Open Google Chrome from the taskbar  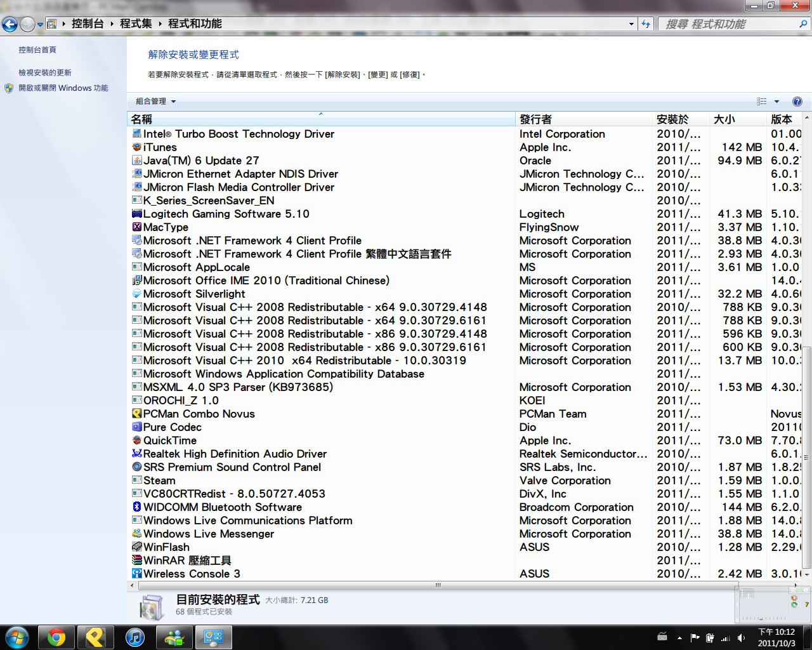(56, 637)
